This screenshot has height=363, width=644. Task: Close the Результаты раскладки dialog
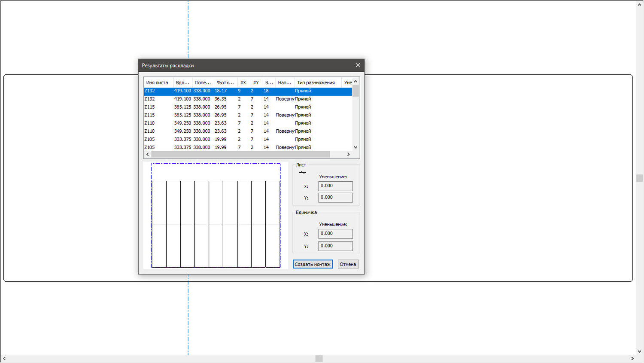pos(358,65)
